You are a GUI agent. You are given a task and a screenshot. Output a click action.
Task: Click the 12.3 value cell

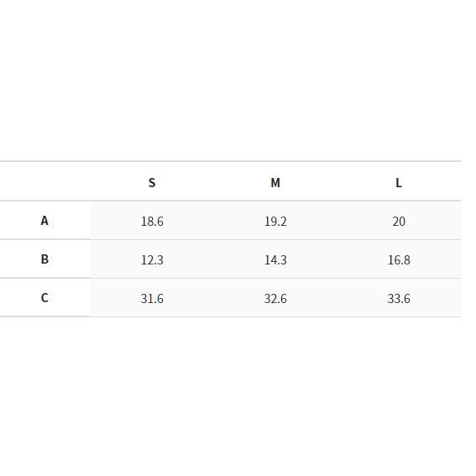152,259
